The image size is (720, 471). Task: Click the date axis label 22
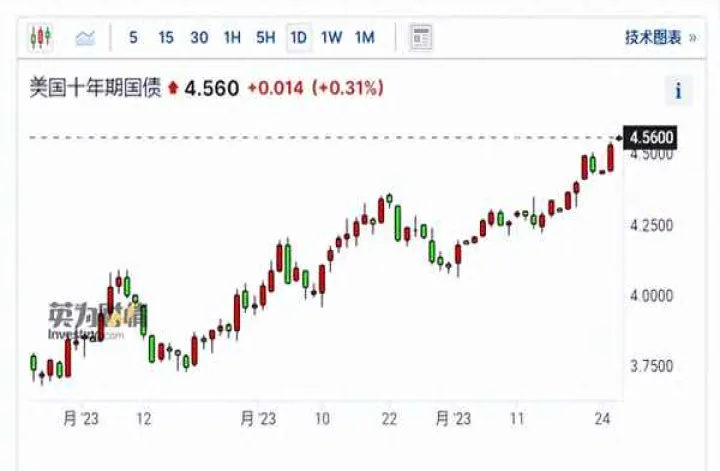389,419
